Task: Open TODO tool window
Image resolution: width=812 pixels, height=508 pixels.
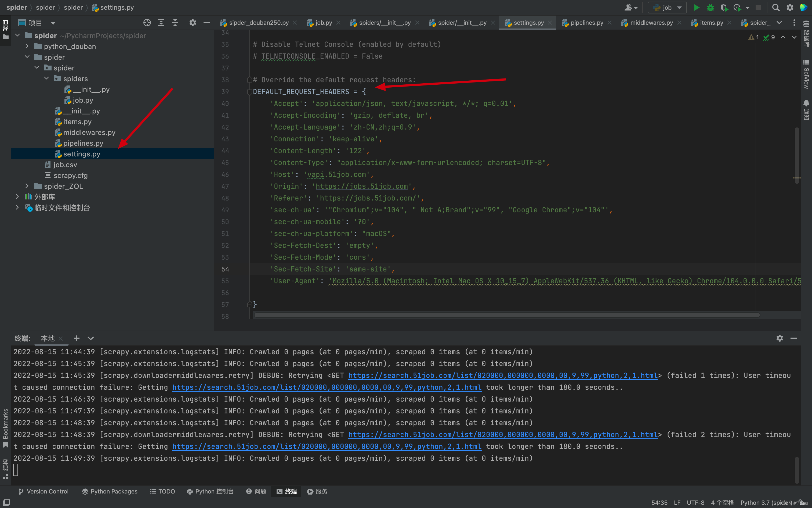Action: pos(162,491)
